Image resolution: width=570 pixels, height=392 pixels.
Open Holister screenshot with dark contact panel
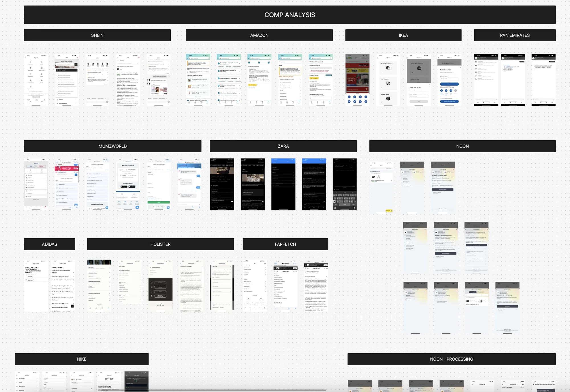click(160, 285)
